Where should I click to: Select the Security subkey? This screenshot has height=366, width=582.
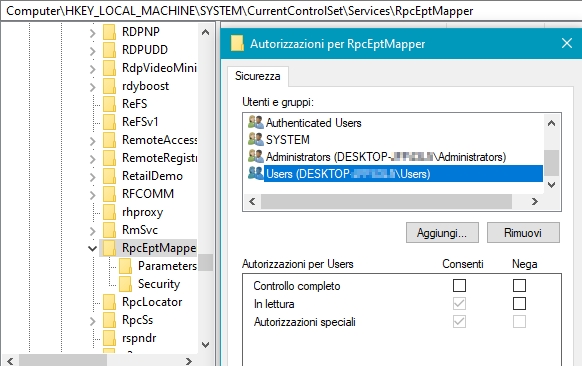[159, 284]
